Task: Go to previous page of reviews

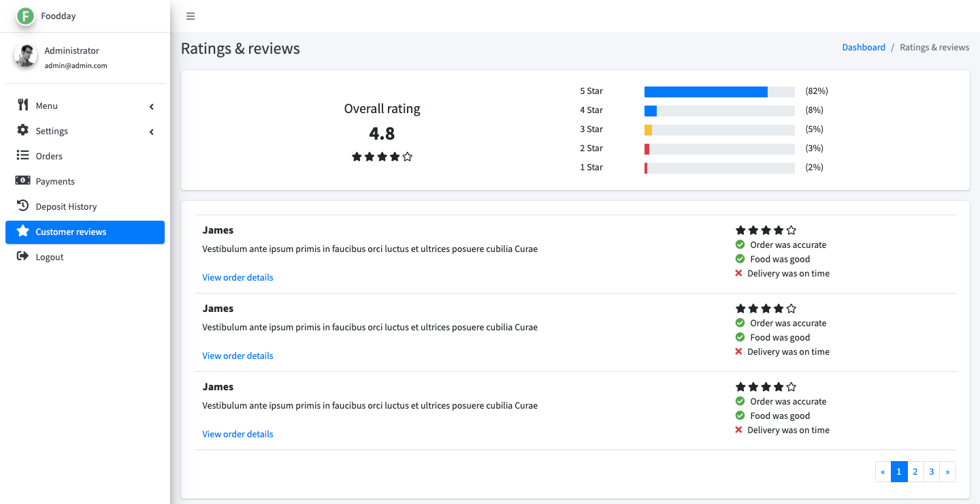Action: [883, 471]
